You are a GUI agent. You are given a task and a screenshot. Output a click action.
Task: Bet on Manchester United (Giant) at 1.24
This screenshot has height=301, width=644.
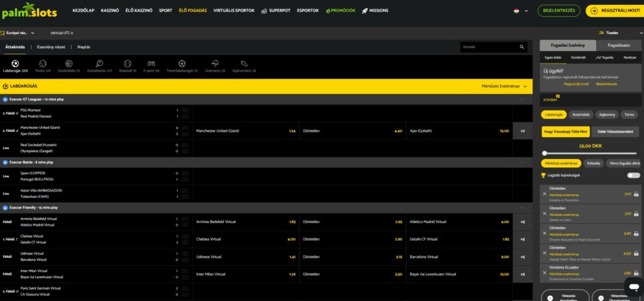point(246,131)
